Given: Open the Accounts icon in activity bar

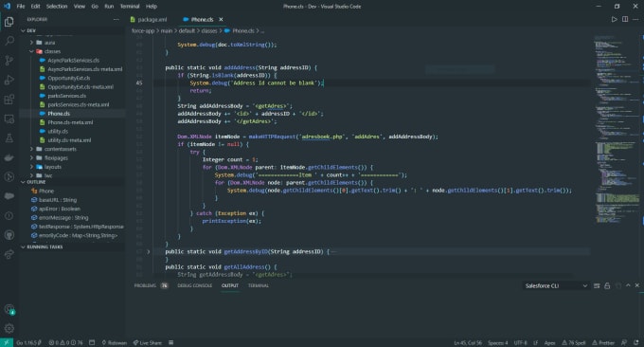Looking at the screenshot, I should click(9, 309).
